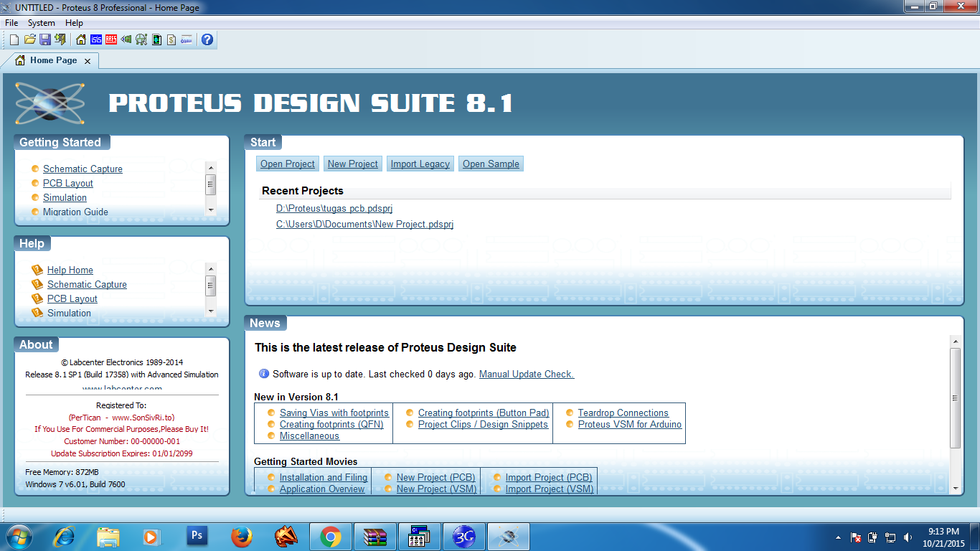980x551 pixels.
Task: Open Proteus VSM for Arduino link
Action: tap(630, 424)
